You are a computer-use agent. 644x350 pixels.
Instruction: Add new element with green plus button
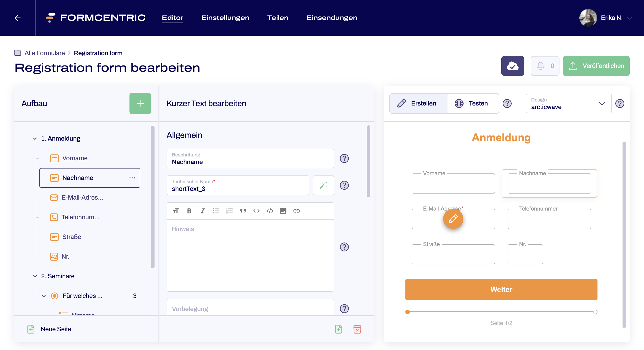[x=140, y=103]
